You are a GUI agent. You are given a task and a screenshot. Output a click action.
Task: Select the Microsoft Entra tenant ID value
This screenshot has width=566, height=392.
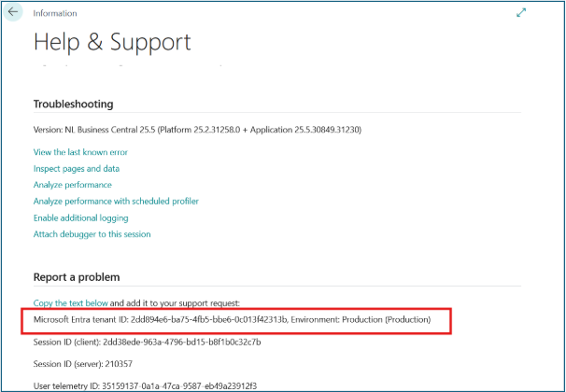209,319
